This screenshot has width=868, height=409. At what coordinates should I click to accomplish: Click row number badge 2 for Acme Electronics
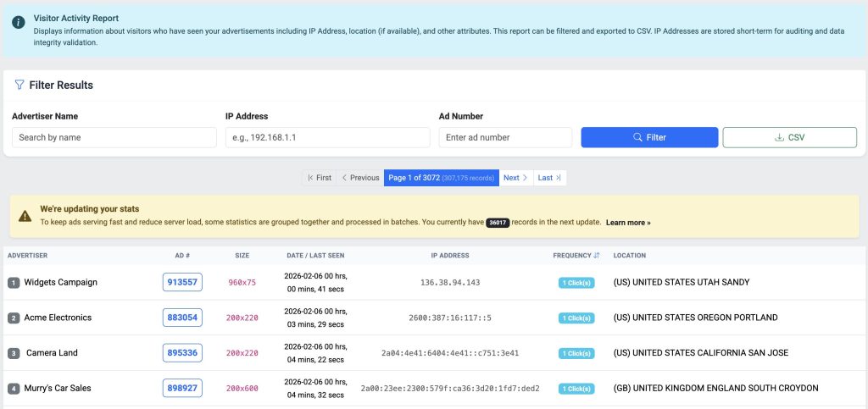(x=14, y=318)
